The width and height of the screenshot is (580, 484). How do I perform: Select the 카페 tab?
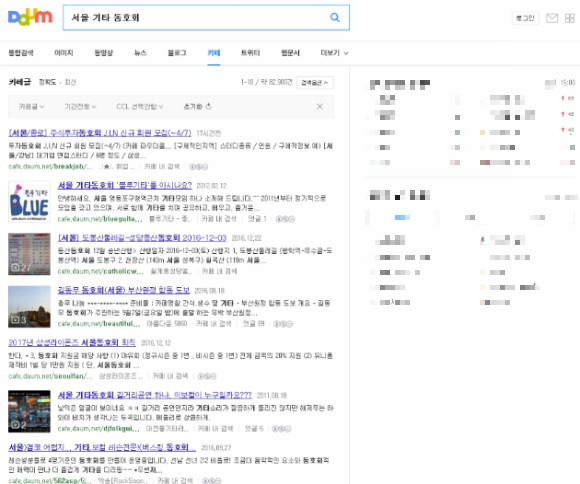coord(214,53)
